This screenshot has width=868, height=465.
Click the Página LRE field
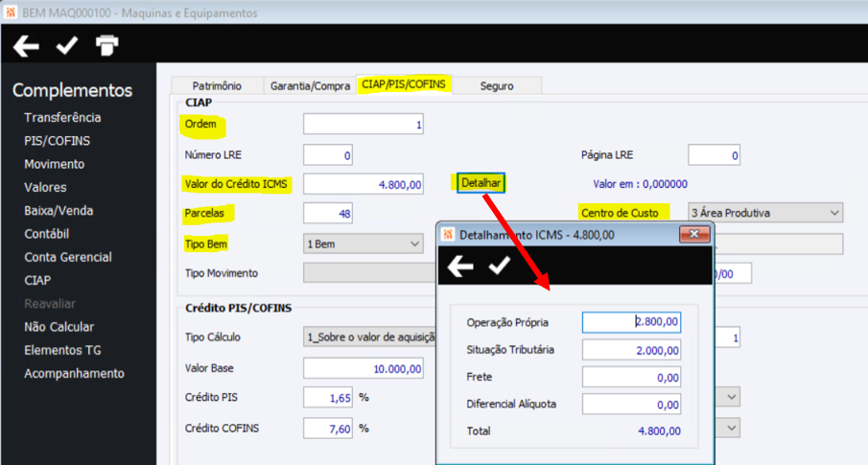(714, 155)
